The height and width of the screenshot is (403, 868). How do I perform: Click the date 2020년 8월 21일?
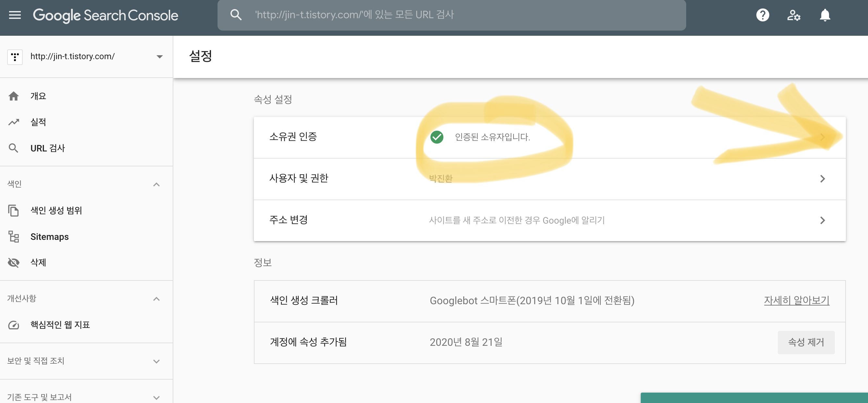pyautogui.click(x=466, y=342)
